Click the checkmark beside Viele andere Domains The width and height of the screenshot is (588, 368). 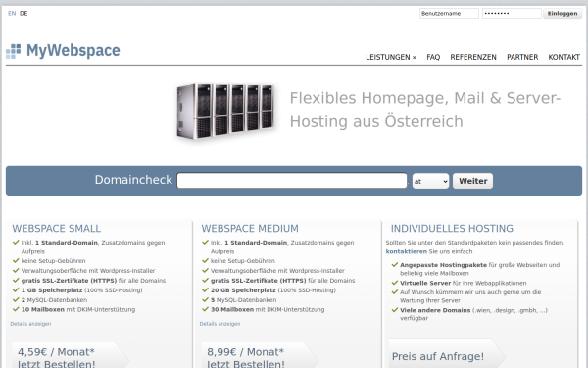point(395,310)
